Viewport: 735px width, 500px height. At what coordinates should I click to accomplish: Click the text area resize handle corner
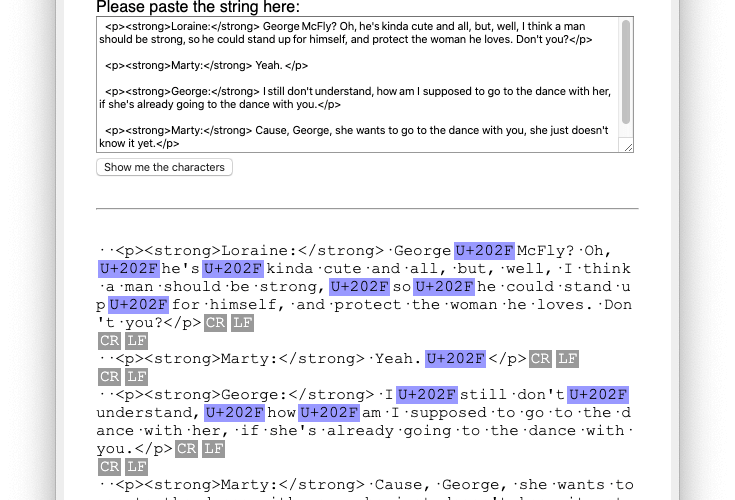coord(628,148)
